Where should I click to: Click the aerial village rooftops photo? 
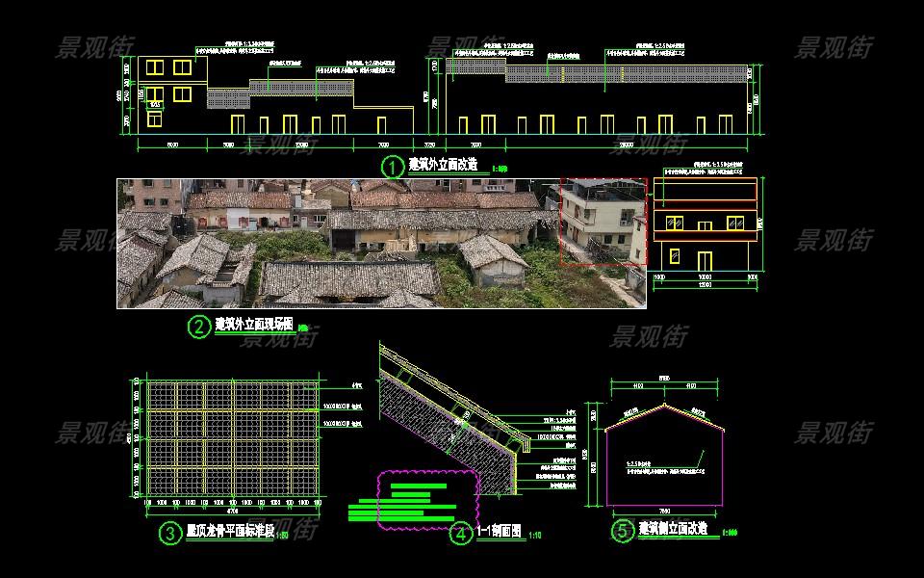(x=337, y=243)
